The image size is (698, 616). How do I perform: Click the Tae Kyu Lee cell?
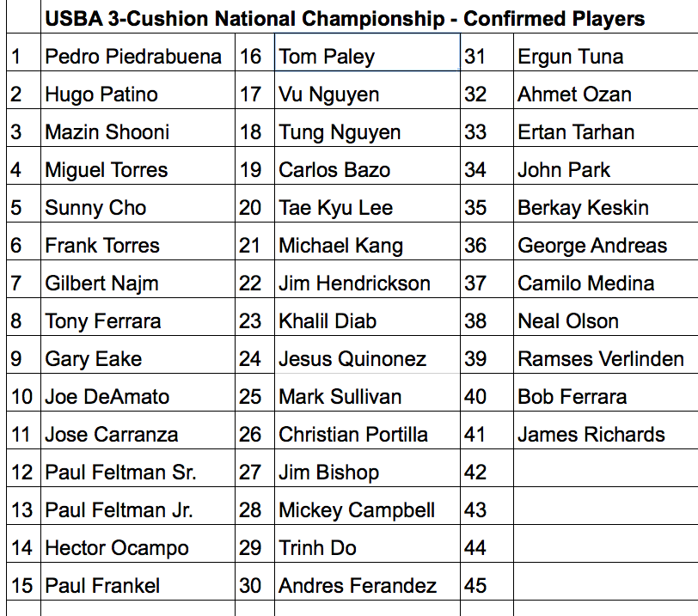coord(367,204)
